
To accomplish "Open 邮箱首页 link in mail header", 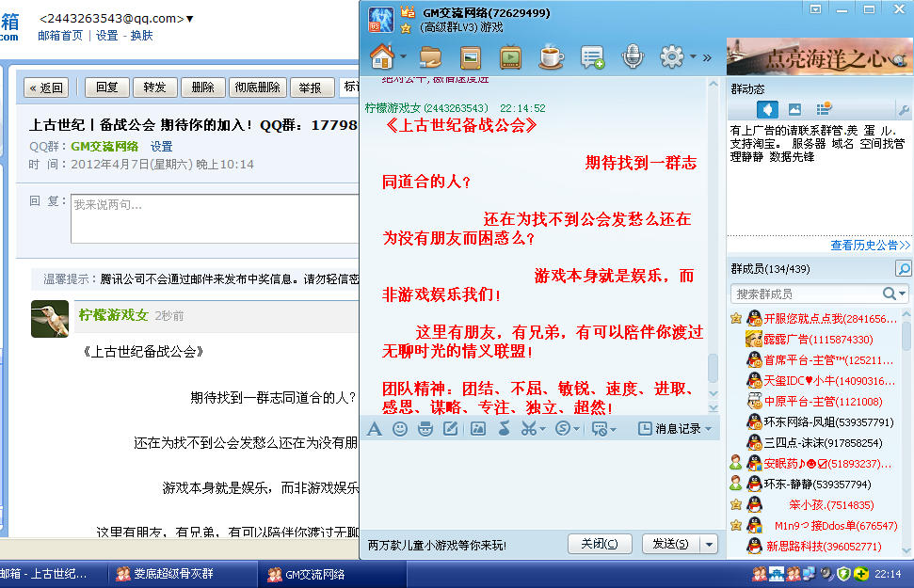I will pos(60,36).
